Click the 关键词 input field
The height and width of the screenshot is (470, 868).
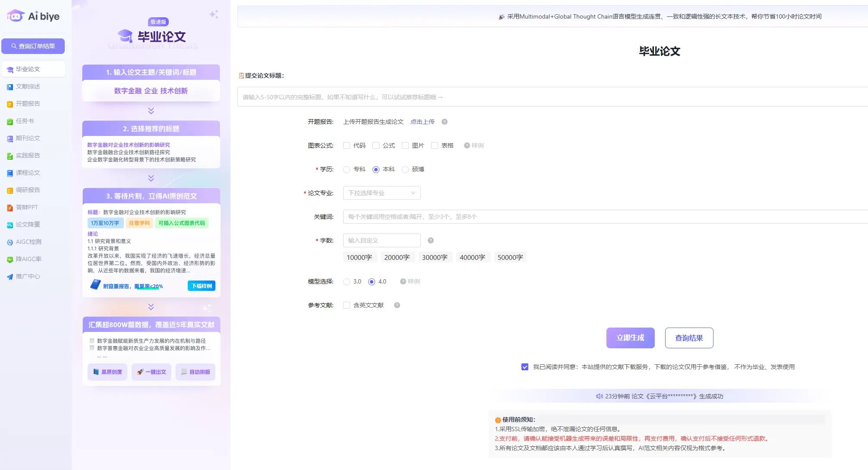tap(518, 216)
